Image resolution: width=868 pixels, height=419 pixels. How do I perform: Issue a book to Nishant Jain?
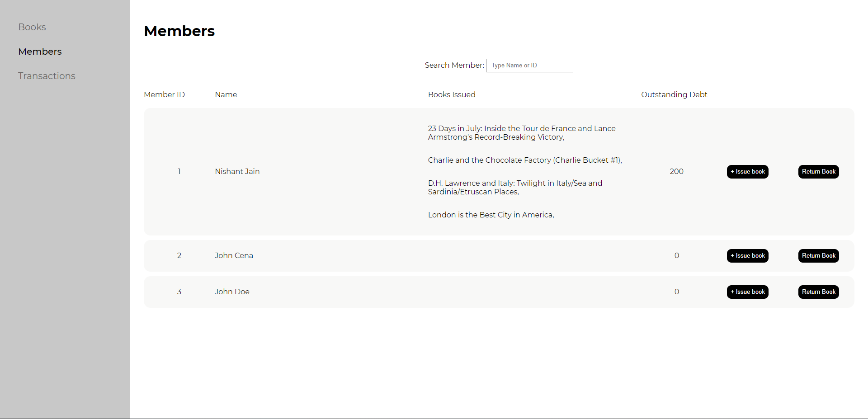(x=747, y=171)
